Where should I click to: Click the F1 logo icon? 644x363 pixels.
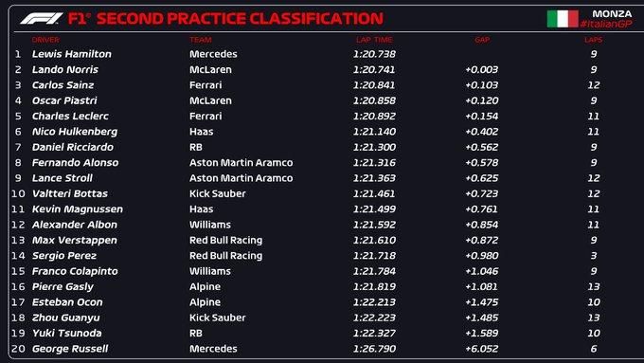(42, 19)
